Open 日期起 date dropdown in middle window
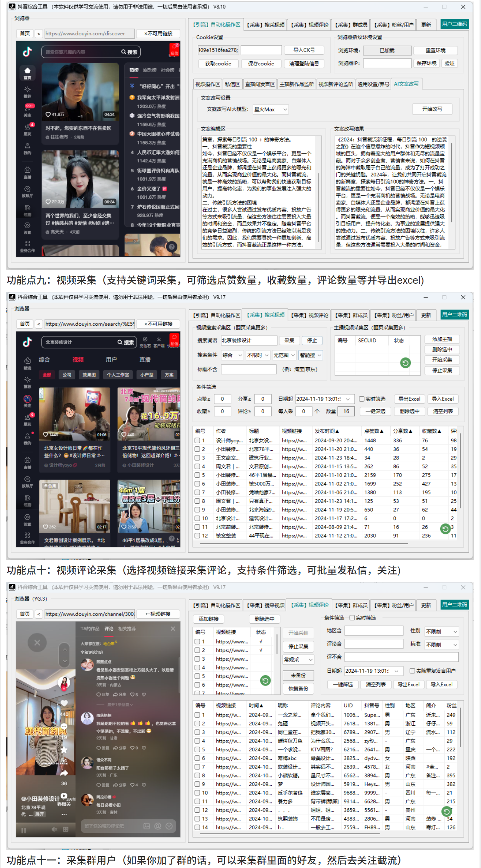 click(325, 399)
